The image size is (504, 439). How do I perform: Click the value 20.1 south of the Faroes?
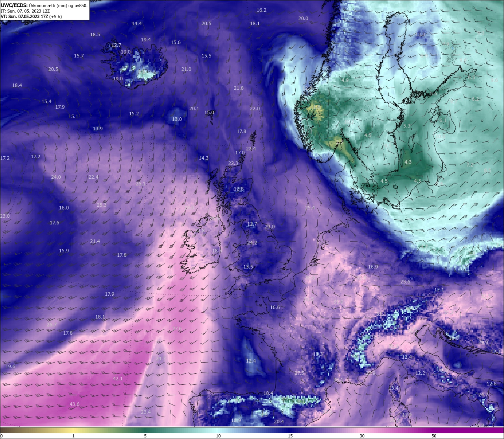click(x=194, y=109)
